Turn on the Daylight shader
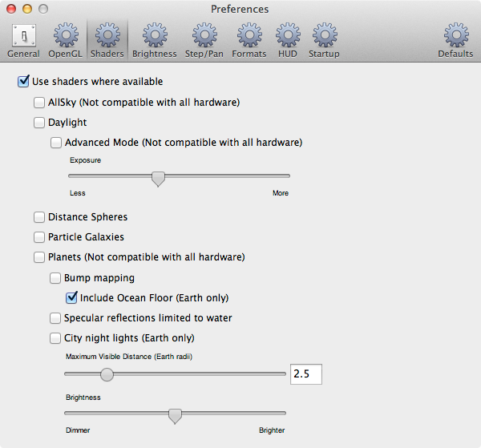 (x=39, y=123)
